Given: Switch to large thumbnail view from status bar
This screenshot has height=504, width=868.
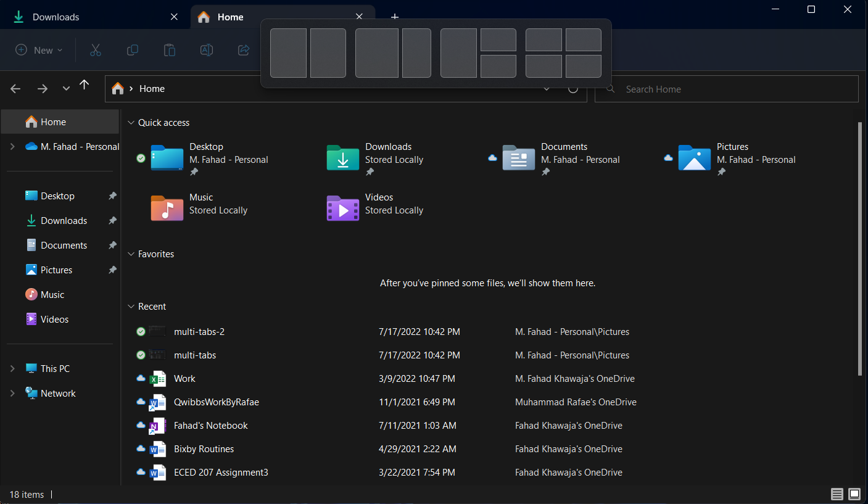Looking at the screenshot, I should pos(854,494).
